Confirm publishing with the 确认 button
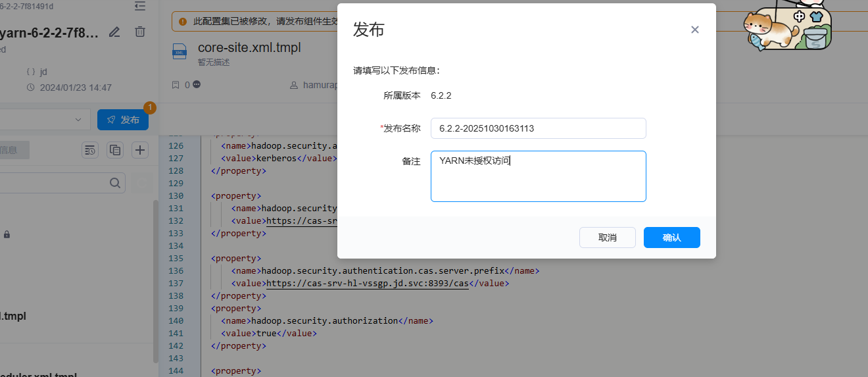 tap(671, 238)
